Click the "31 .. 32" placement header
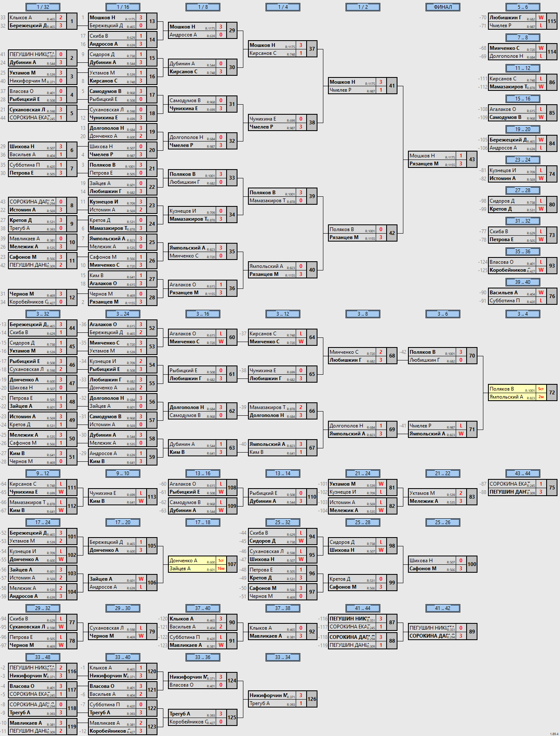The height and width of the screenshot is (736, 560). 523,221
